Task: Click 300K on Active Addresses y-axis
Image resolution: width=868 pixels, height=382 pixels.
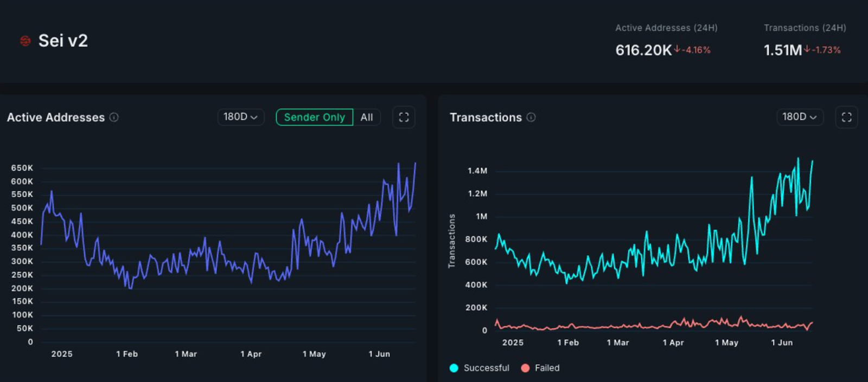Action: [x=22, y=261]
